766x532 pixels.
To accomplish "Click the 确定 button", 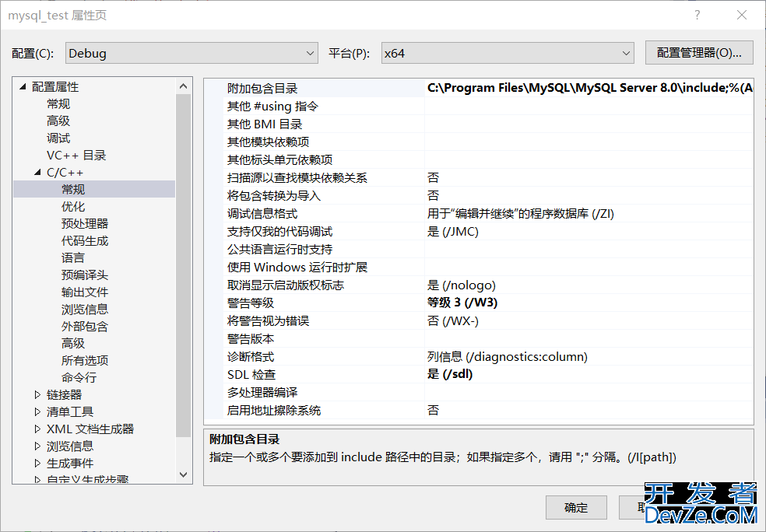I will tap(576, 508).
